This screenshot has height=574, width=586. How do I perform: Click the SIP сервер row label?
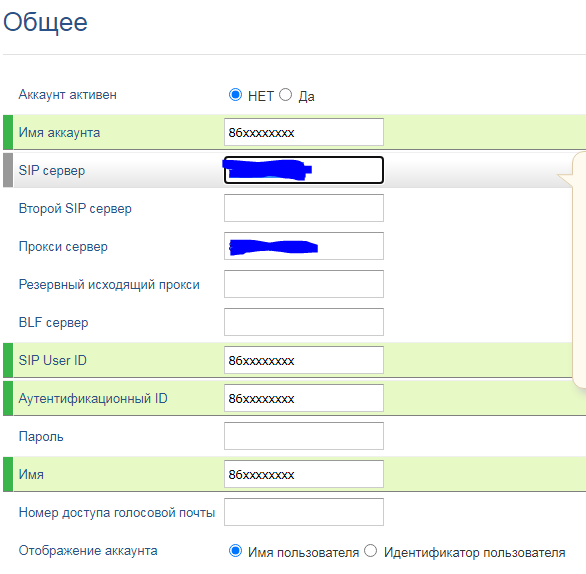click(x=52, y=170)
